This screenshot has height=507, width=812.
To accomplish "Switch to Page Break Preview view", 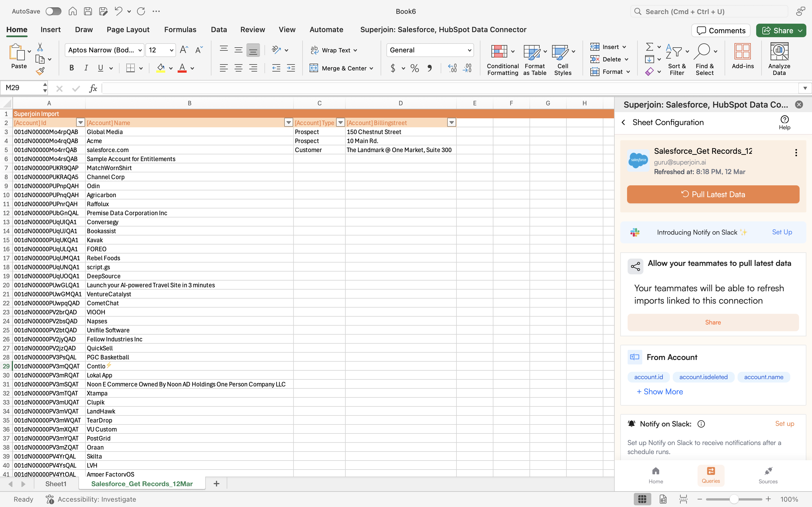I will (683, 499).
